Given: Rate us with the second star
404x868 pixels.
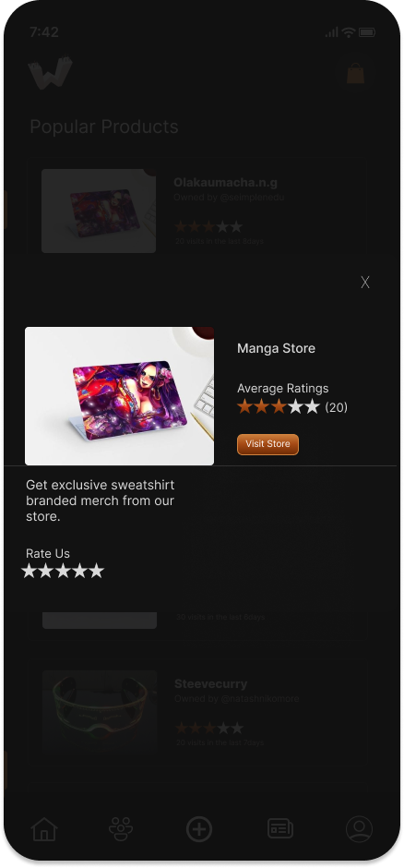Looking at the screenshot, I should pyautogui.click(x=46, y=571).
